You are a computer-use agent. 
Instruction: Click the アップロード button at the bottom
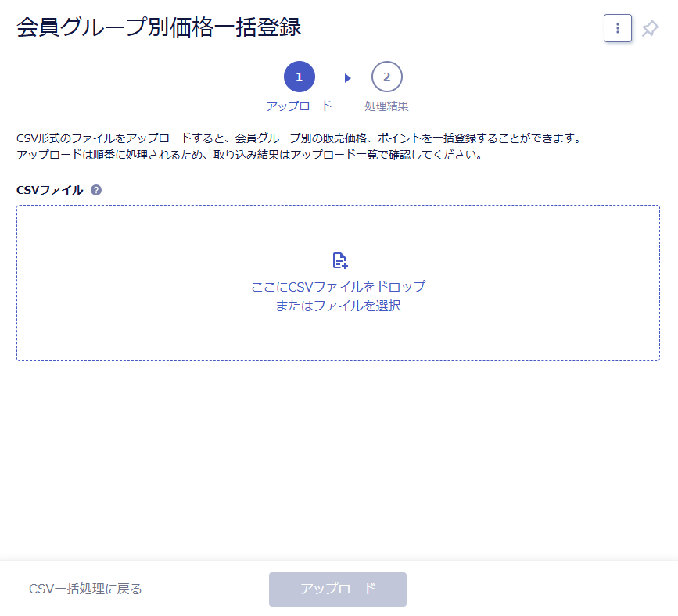[338, 589]
